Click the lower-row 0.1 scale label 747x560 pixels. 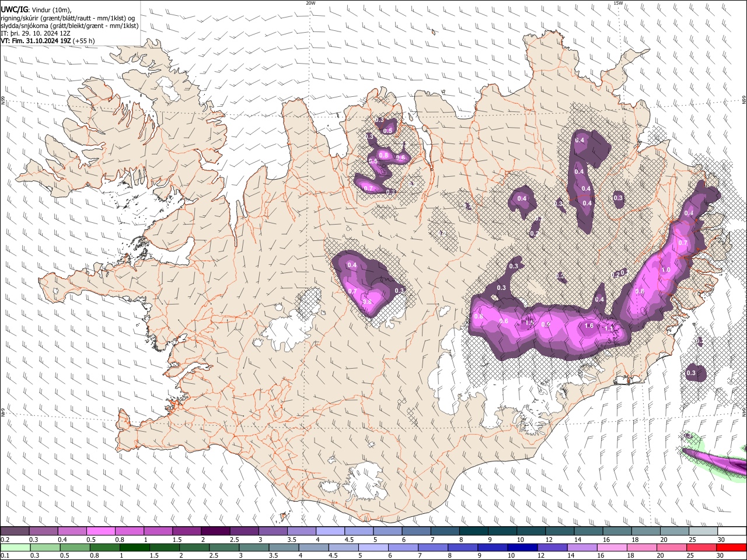[x=5, y=556]
